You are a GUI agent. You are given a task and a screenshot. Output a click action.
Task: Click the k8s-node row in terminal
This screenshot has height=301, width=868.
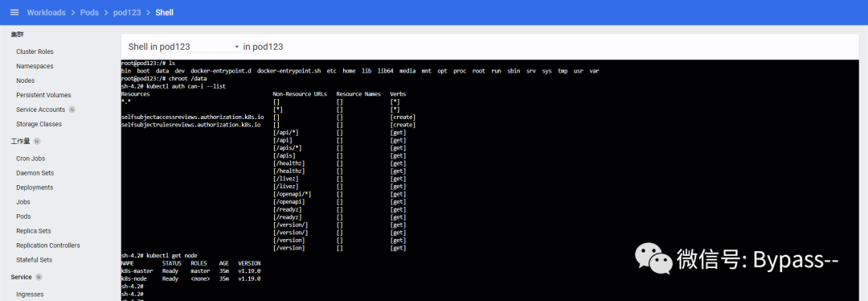[190, 278]
